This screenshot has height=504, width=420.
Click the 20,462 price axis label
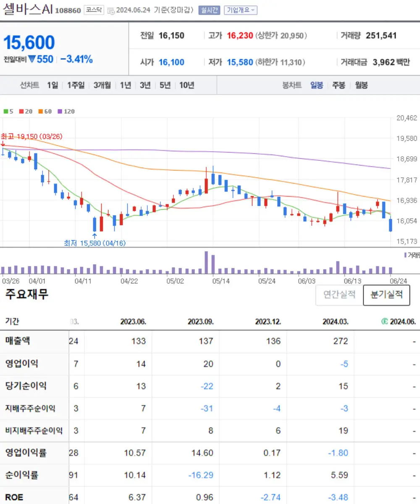point(407,118)
